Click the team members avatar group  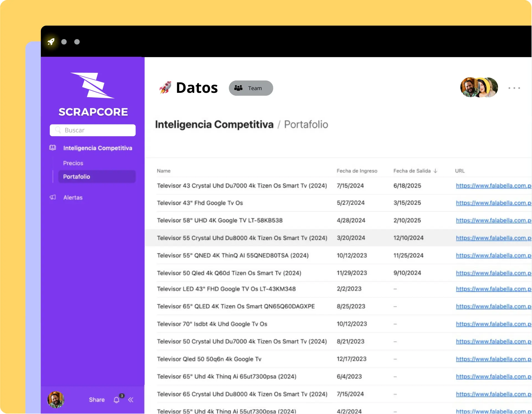pos(479,88)
